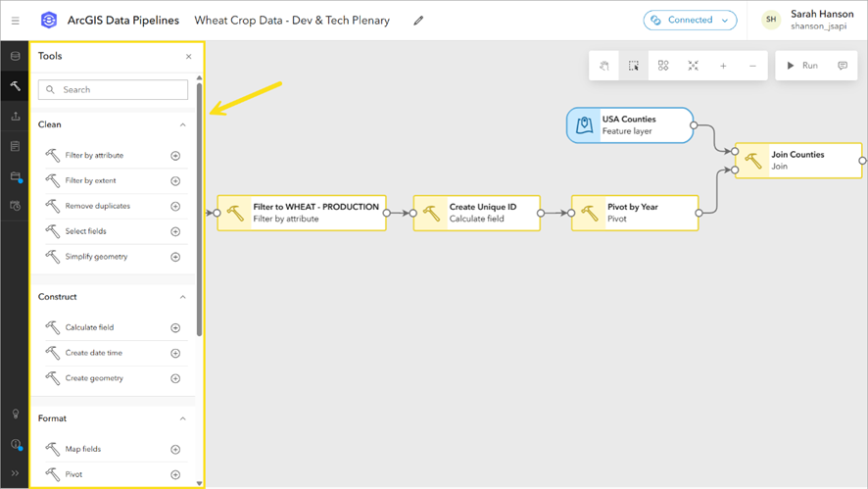Open the Connected status dropdown
Viewport: 868px width, 489px height.
click(691, 21)
